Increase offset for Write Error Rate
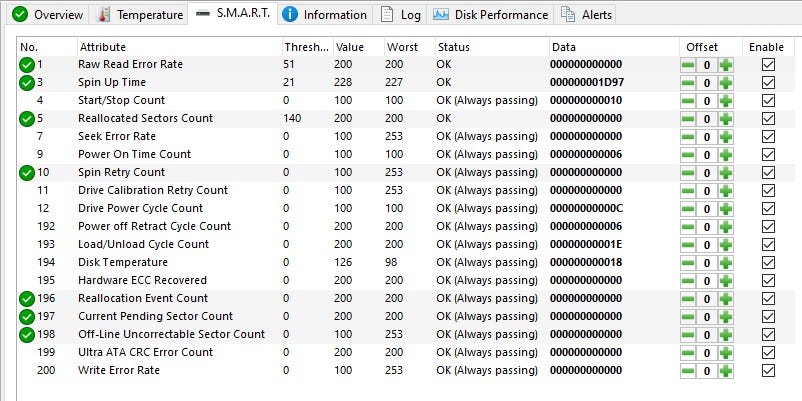Viewport: 802px width, 401px height. 725,371
